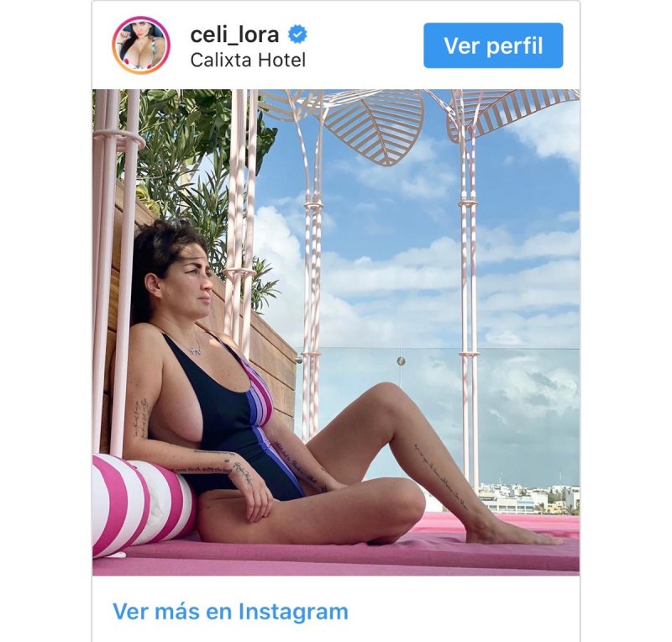This screenshot has width=672, height=642.
Task: Click the city skyline in the photo background
Action: (528, 497)
